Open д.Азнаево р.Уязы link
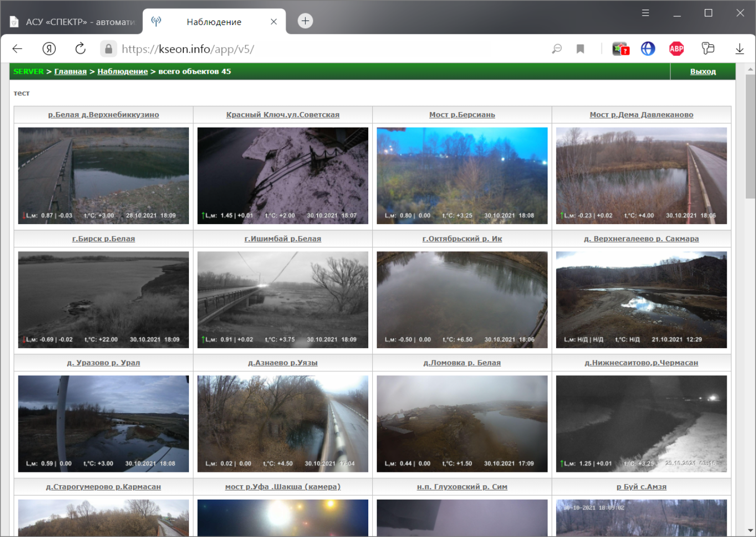 pyautogui.click(x=283, y=362)
